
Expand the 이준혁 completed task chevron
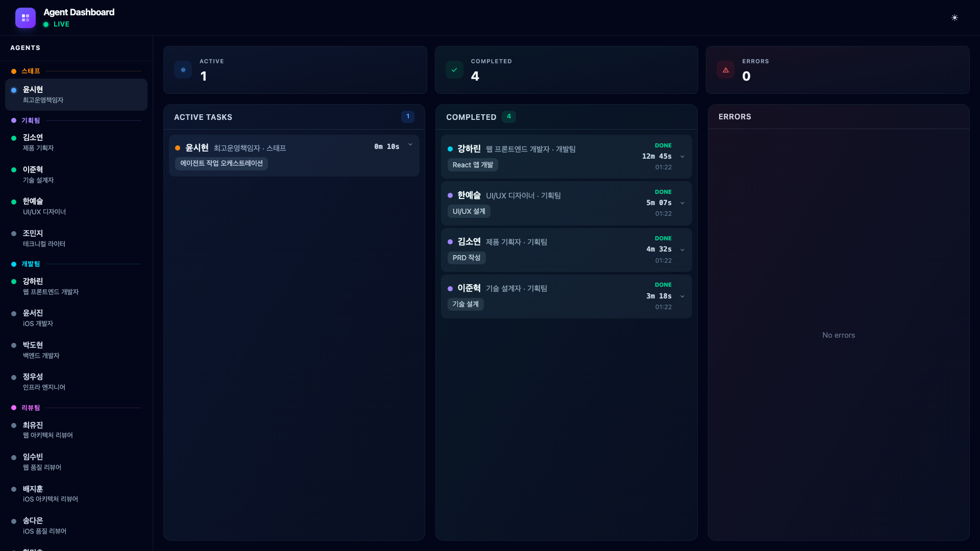[682, 296]
